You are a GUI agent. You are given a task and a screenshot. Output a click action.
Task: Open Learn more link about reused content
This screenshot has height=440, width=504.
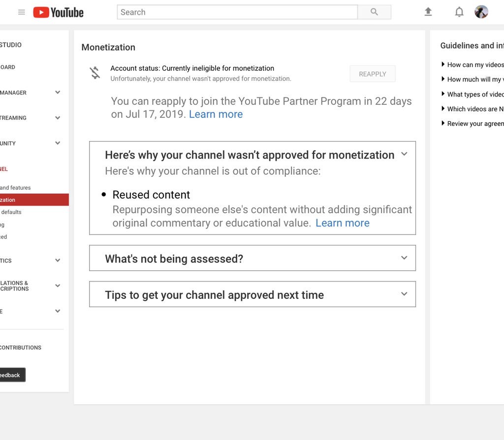click(x=343, y=223)
